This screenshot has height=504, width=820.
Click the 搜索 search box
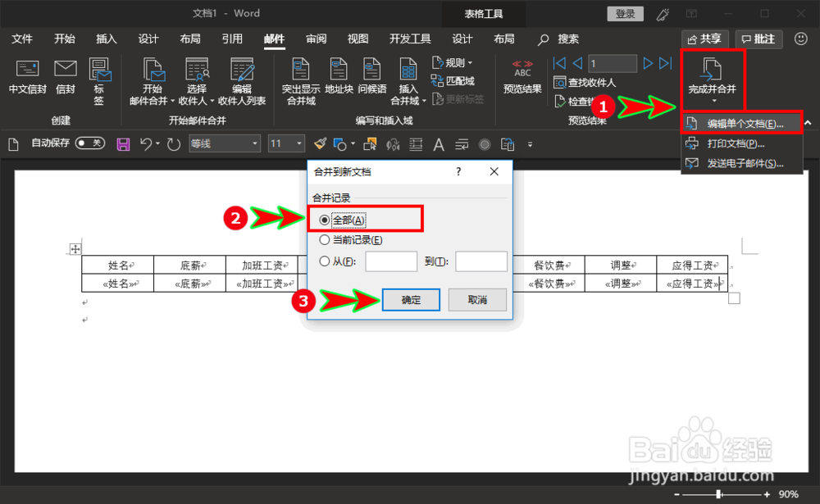click(558, 39)
